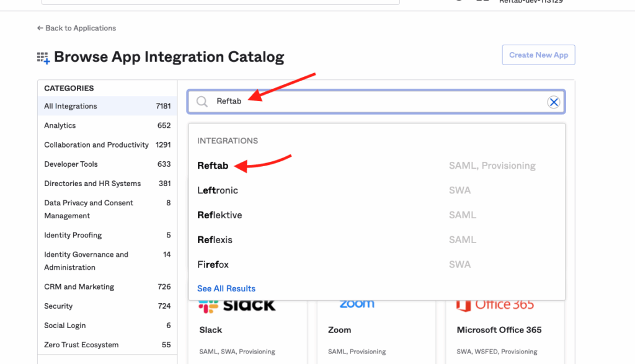Click the Create New App button

[538, 55]
